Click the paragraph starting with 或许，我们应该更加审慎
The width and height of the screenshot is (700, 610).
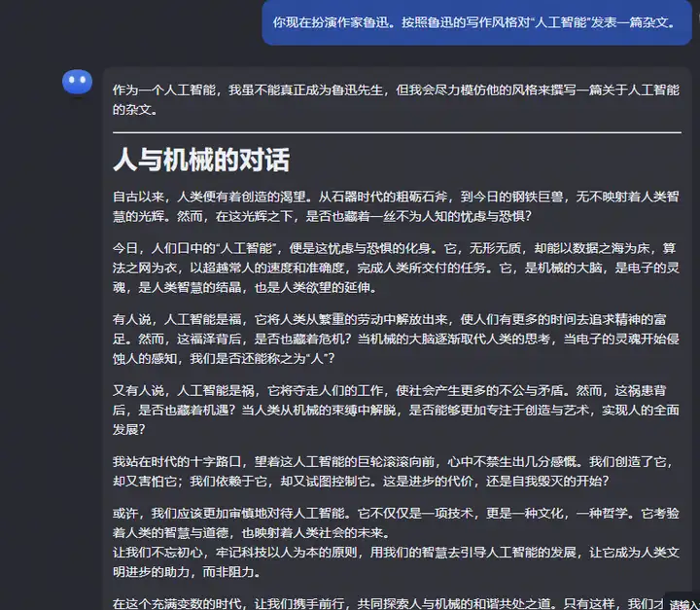(396, 522)
